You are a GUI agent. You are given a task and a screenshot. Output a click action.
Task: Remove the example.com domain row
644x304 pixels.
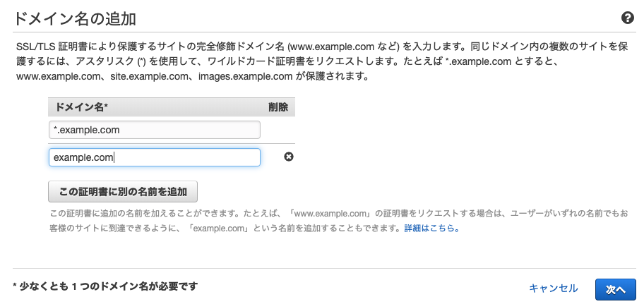(288, 157)
